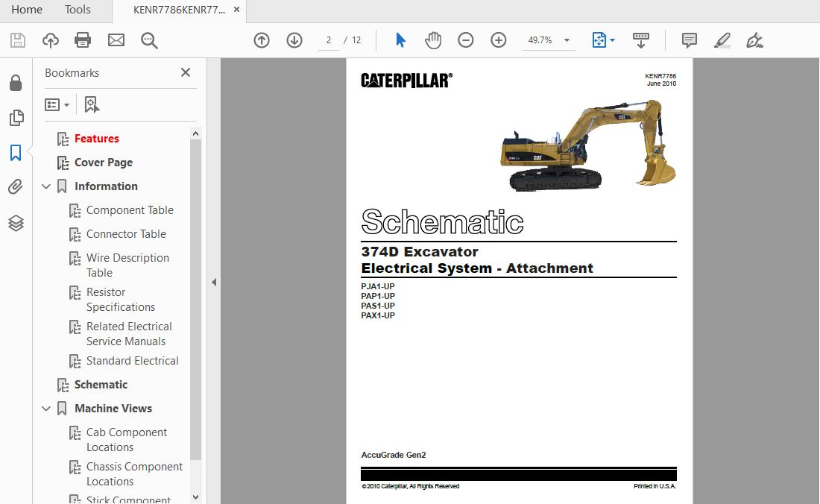Switch to the Home tab
Image resolution: width=820 pixels, height=504 pixels.
tap(27, 10)
